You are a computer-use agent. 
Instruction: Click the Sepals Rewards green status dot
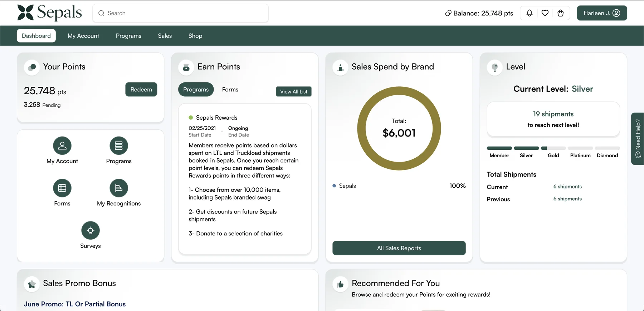click(191, 118)
